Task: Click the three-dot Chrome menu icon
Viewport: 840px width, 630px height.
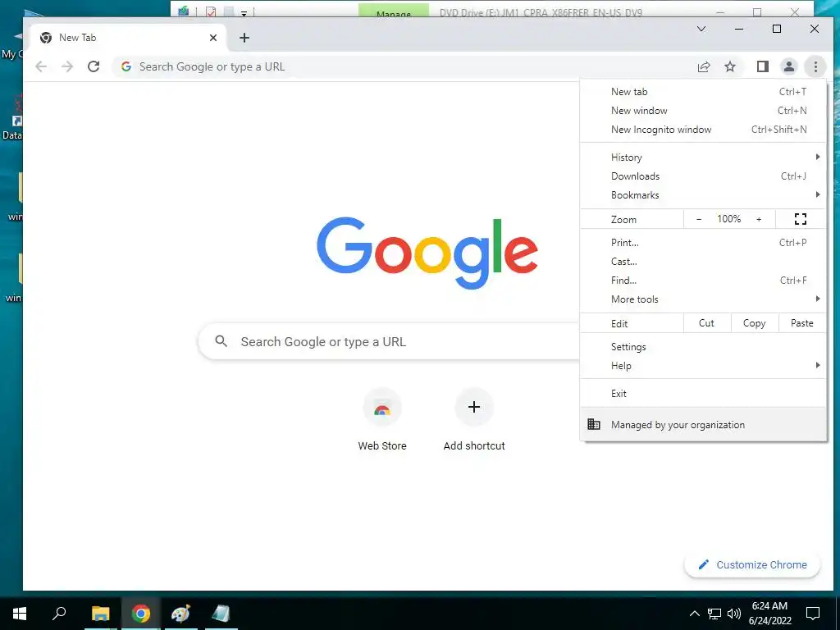Action: pyautogui.click(x=815, y=67)
